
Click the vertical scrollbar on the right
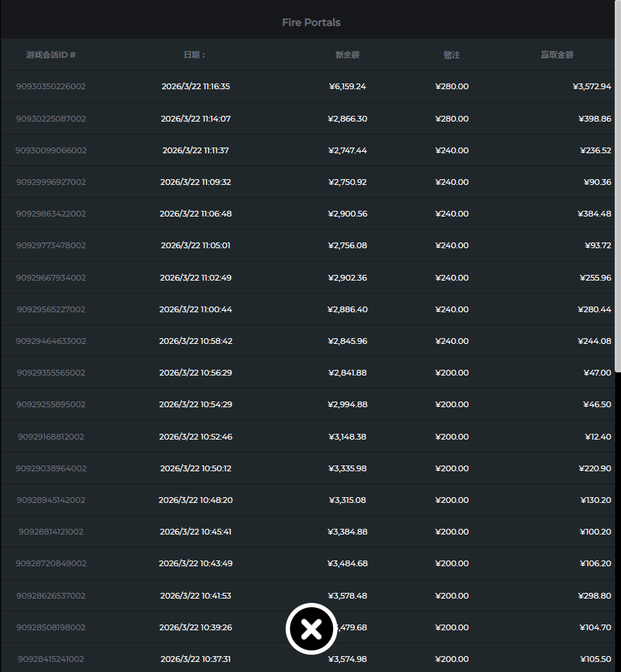coord(617,187)
